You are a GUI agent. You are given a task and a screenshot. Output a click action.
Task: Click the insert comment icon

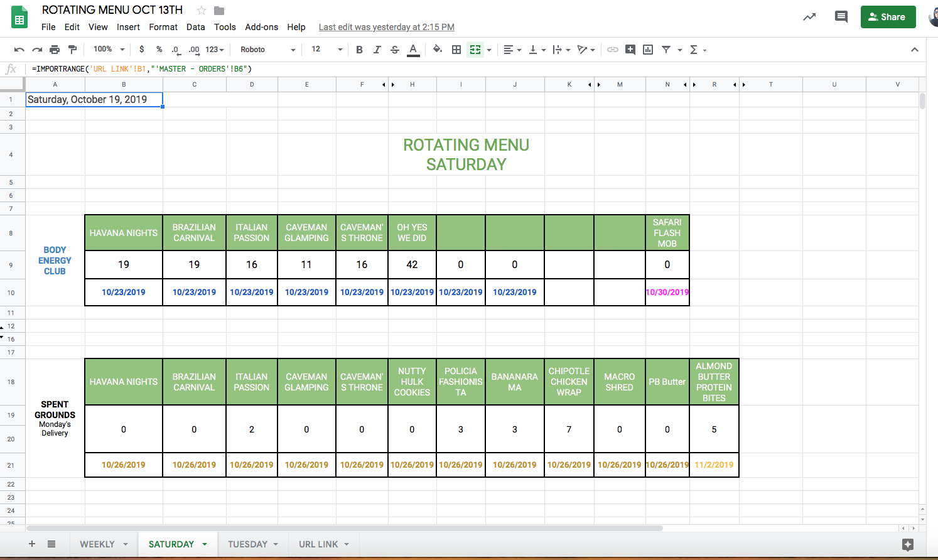(630, 50)
